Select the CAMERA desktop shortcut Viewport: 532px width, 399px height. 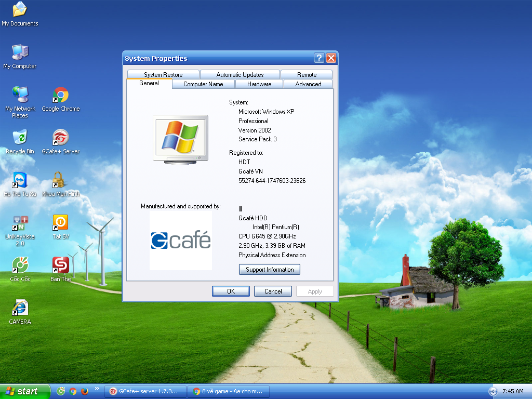pos(20,312)
